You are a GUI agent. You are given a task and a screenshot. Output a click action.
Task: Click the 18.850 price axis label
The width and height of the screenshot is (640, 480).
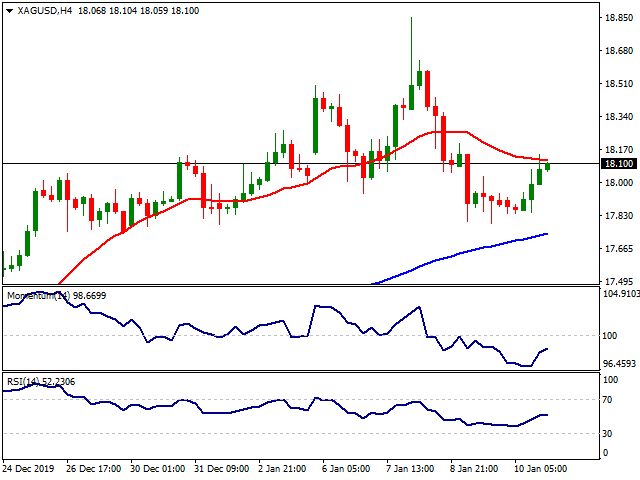click(619, 18)
